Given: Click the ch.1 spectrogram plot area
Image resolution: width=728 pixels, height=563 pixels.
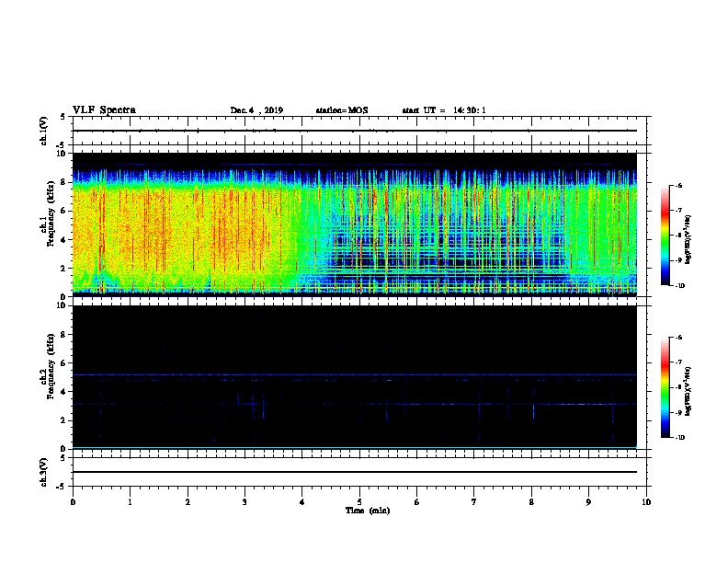Looking at the screenshot, I should coord(354,224).
